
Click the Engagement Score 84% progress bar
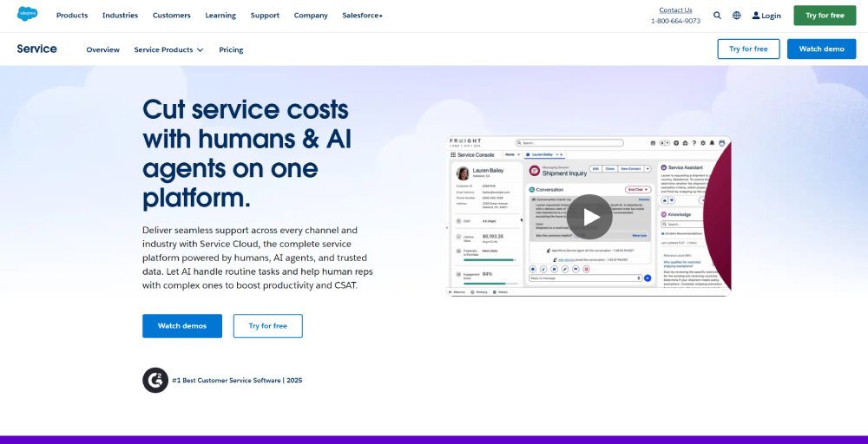(490, 284)
